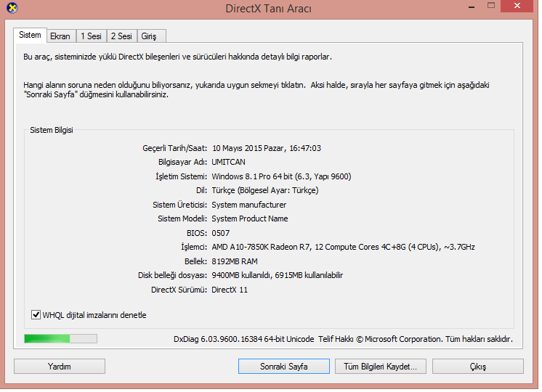Toggle WHQL dijital imzalarını denetle checkbox
Image resolution: width=542 pixels, height=392 pixels.
36,317
